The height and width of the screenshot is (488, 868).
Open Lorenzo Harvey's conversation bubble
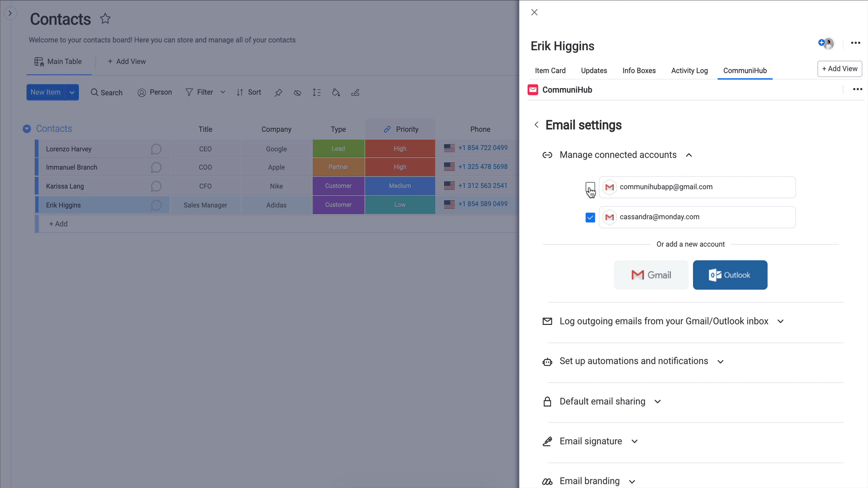[x=156, y=149]
